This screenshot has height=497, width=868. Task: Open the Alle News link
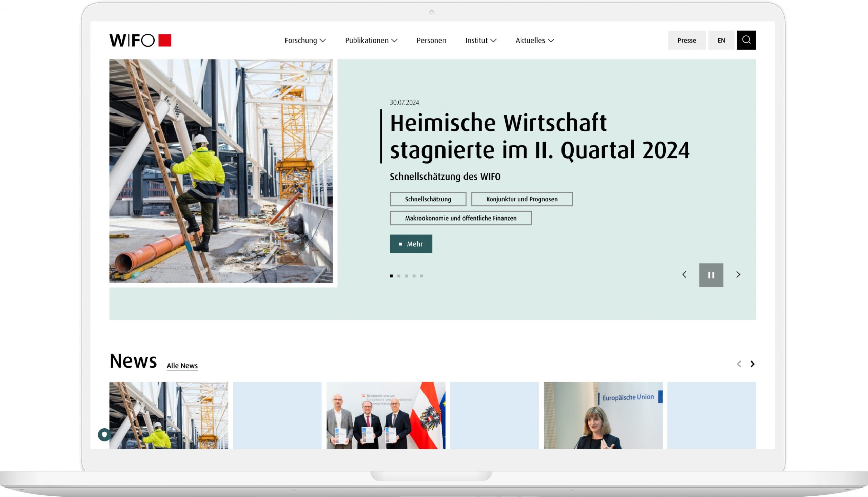pyautogui.click(x=182, y=366)
